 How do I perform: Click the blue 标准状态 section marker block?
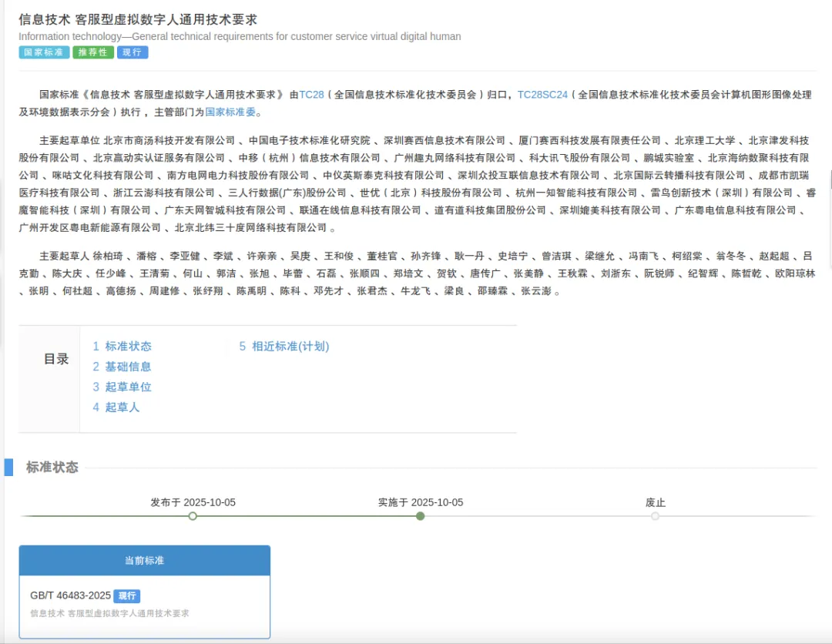8,466
